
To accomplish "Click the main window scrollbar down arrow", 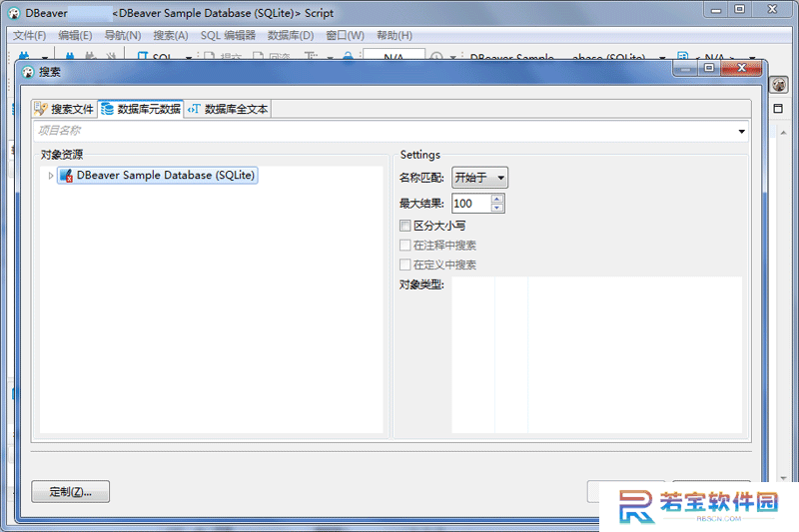I will [783, 478].
